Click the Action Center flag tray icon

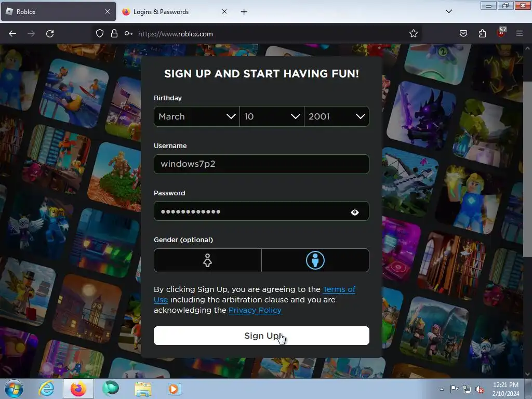click(454, 389)
